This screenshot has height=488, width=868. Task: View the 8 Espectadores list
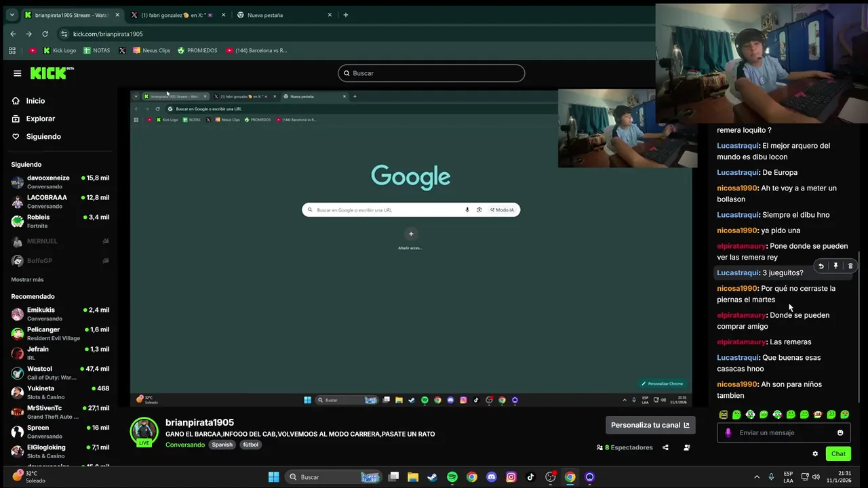coord(625,447)
